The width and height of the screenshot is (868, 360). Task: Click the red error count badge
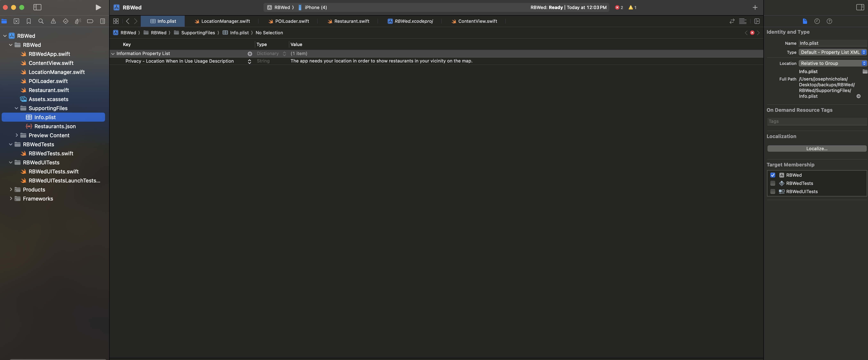(x=619, y=7)
